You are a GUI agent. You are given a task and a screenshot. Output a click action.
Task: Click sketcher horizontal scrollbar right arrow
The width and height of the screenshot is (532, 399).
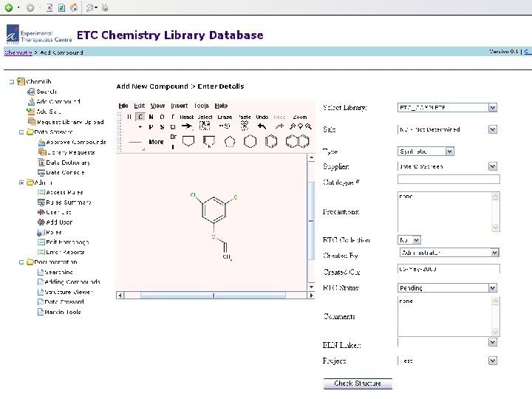311,296
